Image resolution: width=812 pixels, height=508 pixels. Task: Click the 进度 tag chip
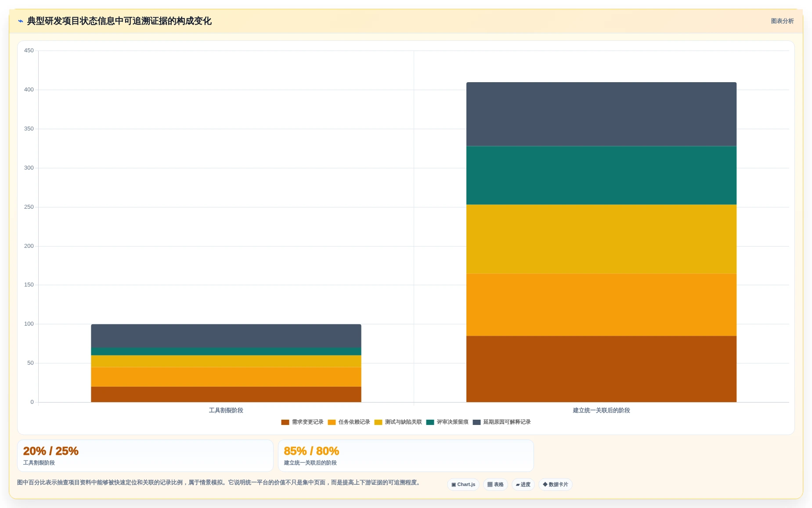click(x=523, y=484)
